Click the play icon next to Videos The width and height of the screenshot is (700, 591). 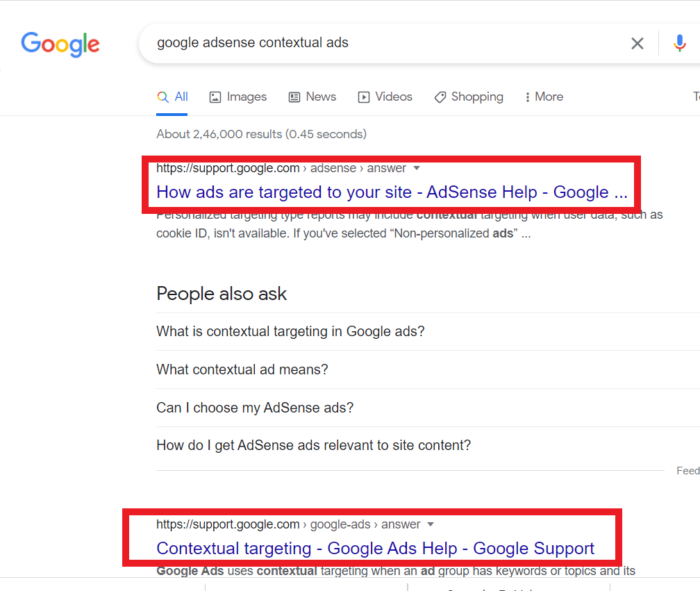tap(362, 97)
